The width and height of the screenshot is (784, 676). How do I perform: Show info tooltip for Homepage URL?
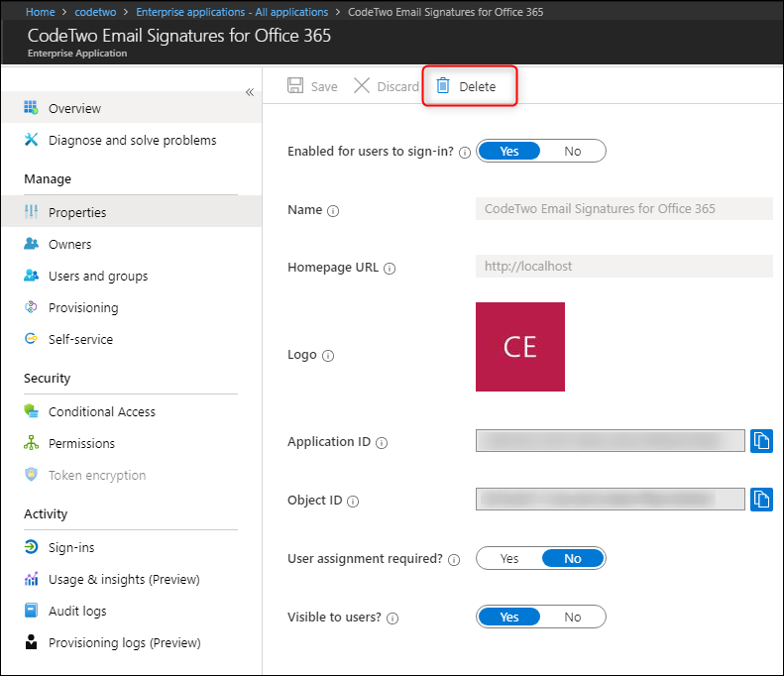pos(389,269)
